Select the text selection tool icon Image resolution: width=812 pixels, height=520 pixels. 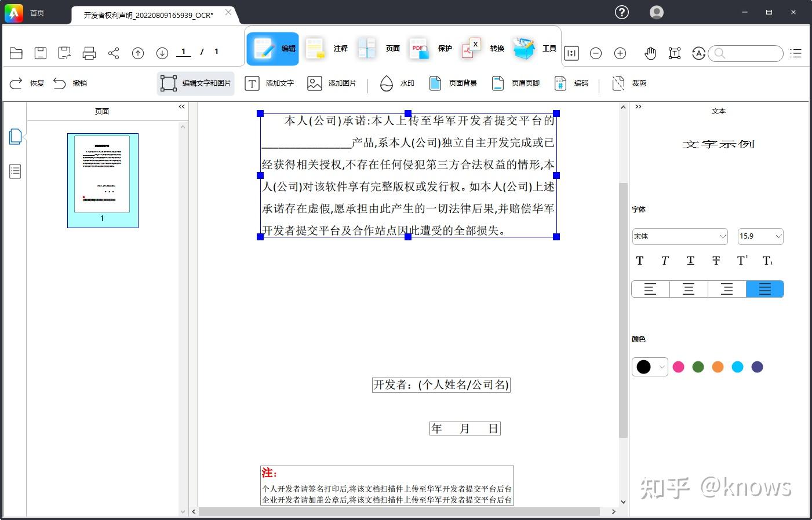tap(675, 53)
